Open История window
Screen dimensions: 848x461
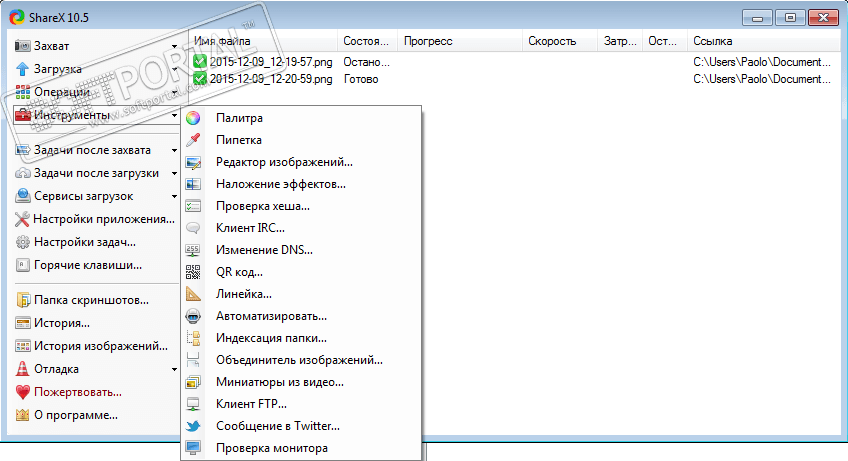[95, 323]
